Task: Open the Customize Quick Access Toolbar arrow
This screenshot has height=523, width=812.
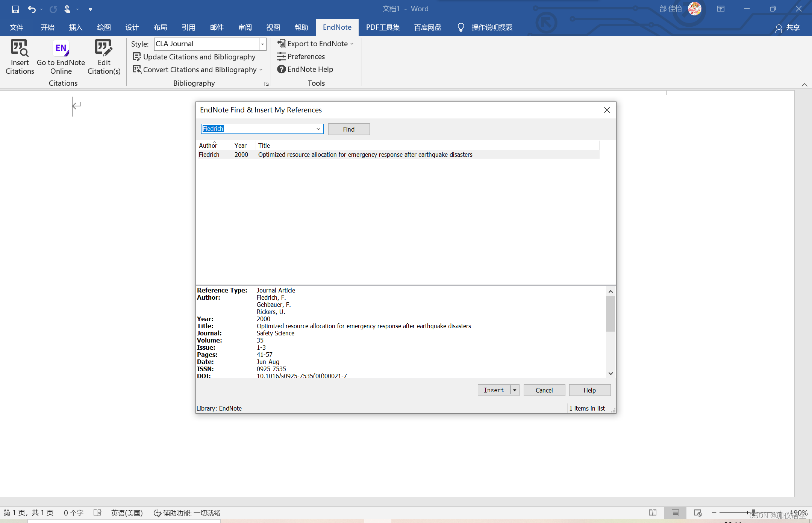Action: pyautogui.click(x=90, y=9)
